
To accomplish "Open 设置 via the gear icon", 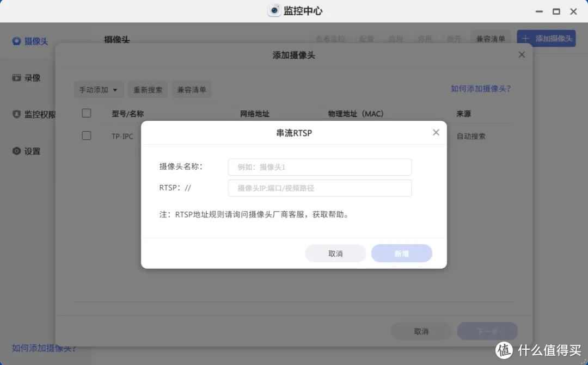I will [x=16, y=151].
